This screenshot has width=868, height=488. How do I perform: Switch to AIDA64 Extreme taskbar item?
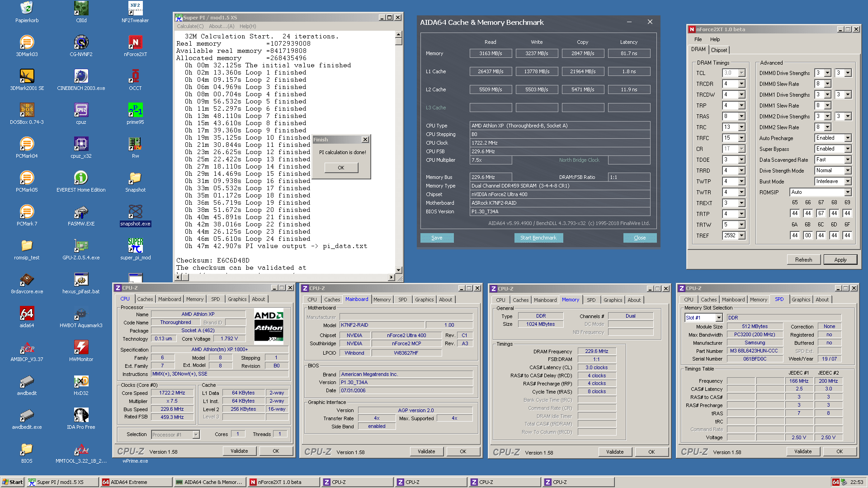pos(137,482)
